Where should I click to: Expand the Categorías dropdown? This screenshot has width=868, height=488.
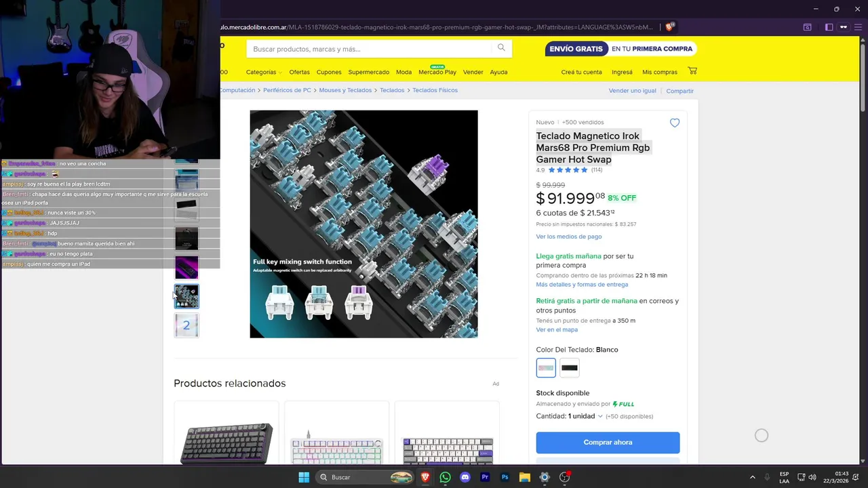(263, 72)
